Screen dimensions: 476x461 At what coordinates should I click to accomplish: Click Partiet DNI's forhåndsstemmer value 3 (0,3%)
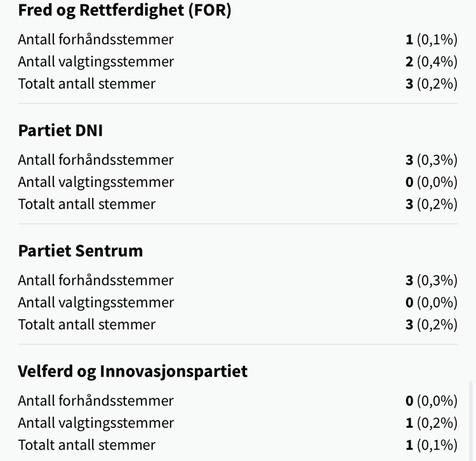[x=432, y=160]
